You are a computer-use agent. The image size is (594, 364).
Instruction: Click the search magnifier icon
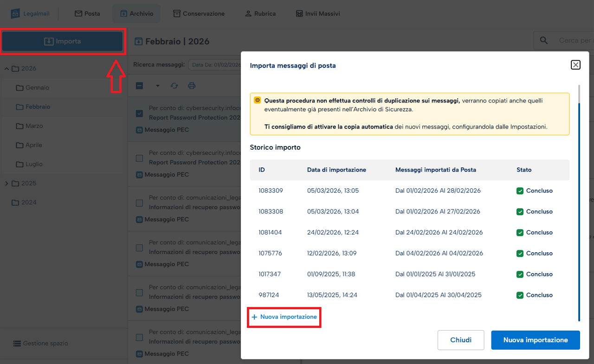544,41
